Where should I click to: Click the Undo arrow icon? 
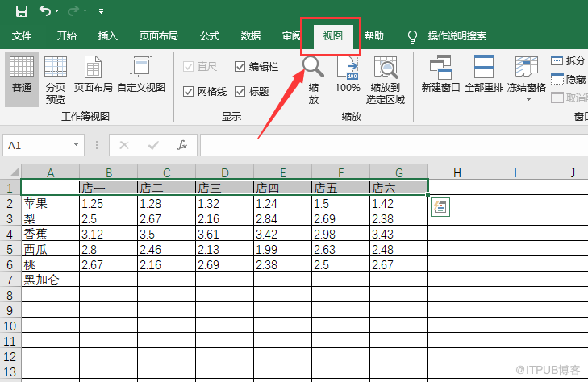[x=45, y=11]
